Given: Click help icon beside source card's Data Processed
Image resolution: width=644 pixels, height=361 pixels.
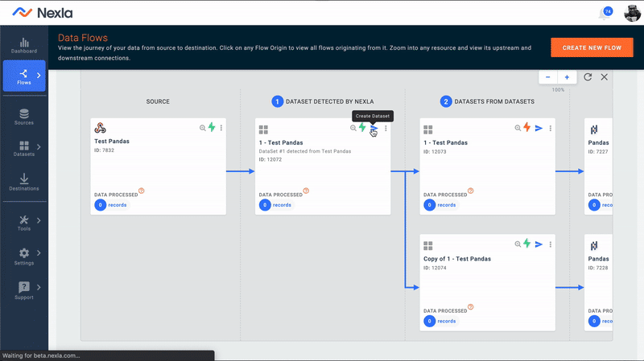Looking at the screenshot, I should coord(142,191).
